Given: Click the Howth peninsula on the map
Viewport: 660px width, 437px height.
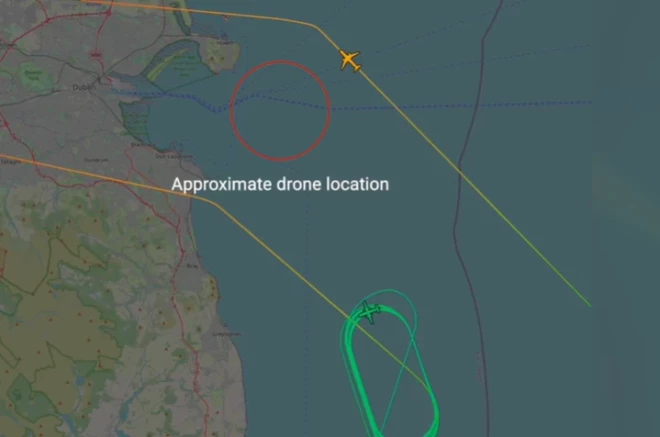Looking at the screenshot, I should pyautogui.click(x=219, y=55).
